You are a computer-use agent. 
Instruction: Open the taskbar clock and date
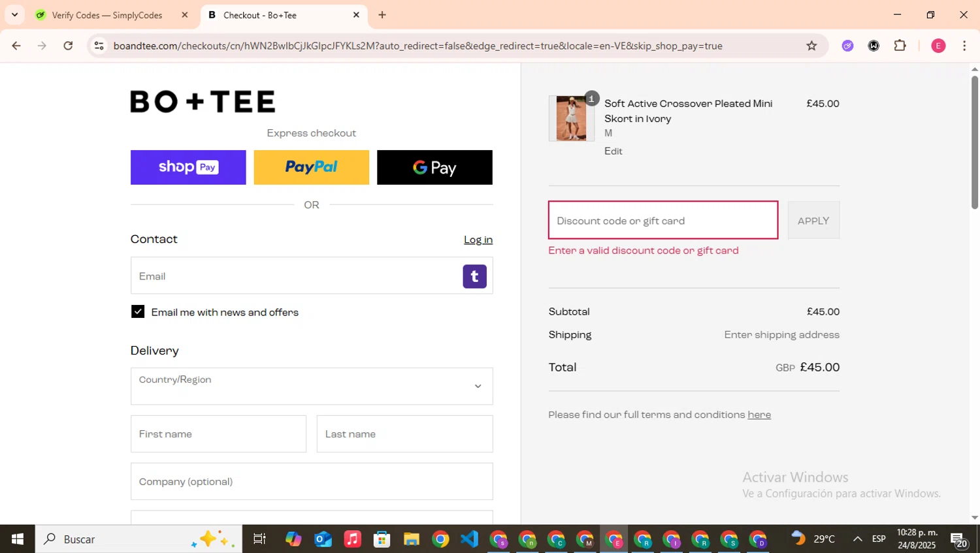coord(917,539)
